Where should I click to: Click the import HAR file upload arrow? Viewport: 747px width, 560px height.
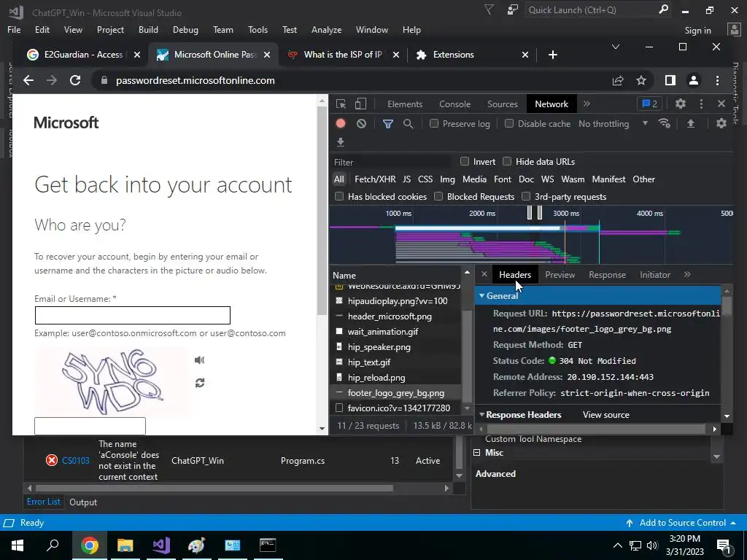click(x=690, y=124)
